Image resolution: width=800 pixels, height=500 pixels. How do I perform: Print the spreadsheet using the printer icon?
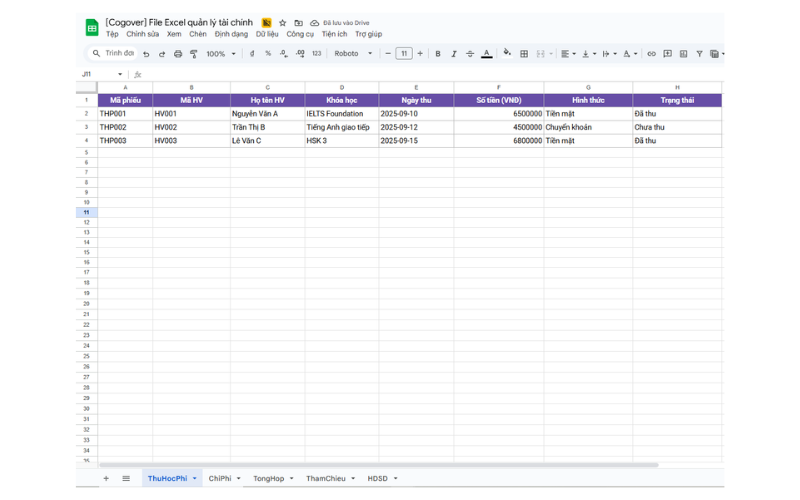[178, 54]
